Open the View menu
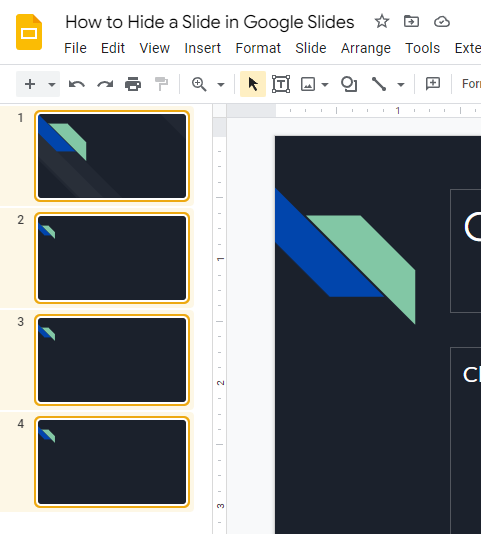481x534 pixels. pos(155,48)
